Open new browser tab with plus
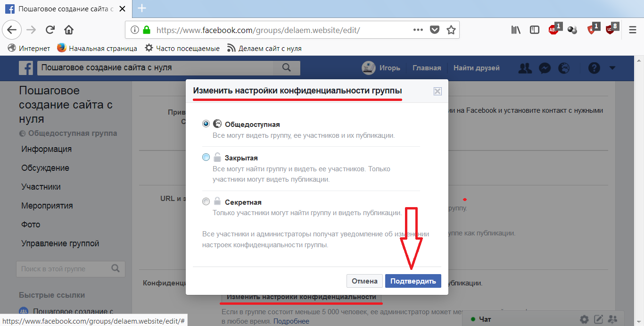 (x=142, y=8)
